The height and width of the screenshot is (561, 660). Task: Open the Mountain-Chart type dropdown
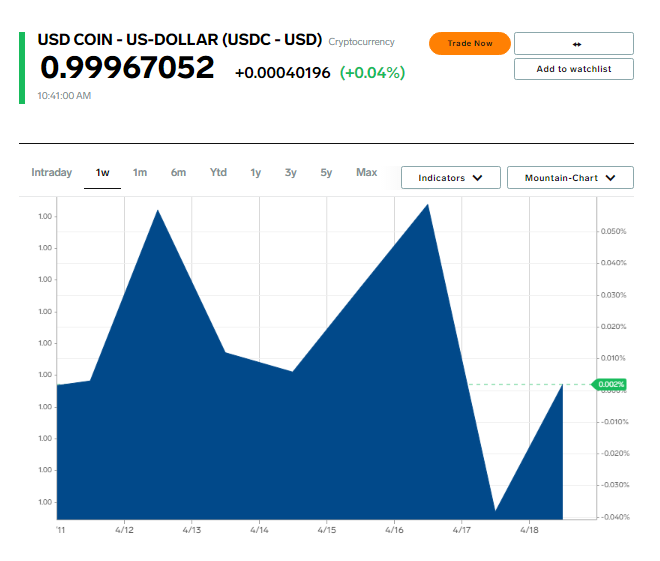click(x=570, y=178)
